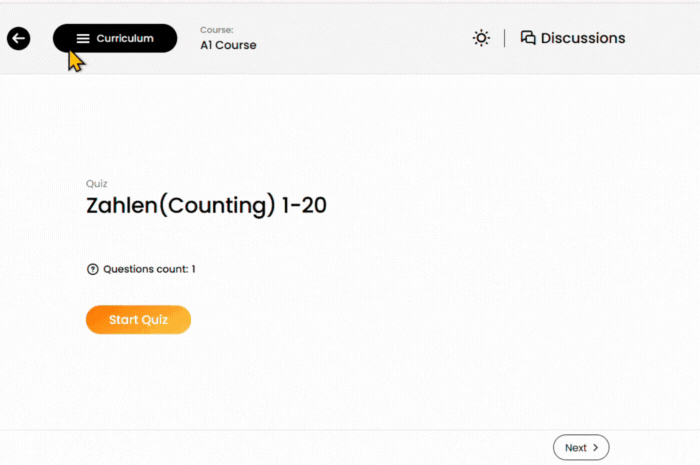This screenshot has width=700, height=465.
Task: Click the '1-20' part of the quiz title
Action: coord(304,206)
